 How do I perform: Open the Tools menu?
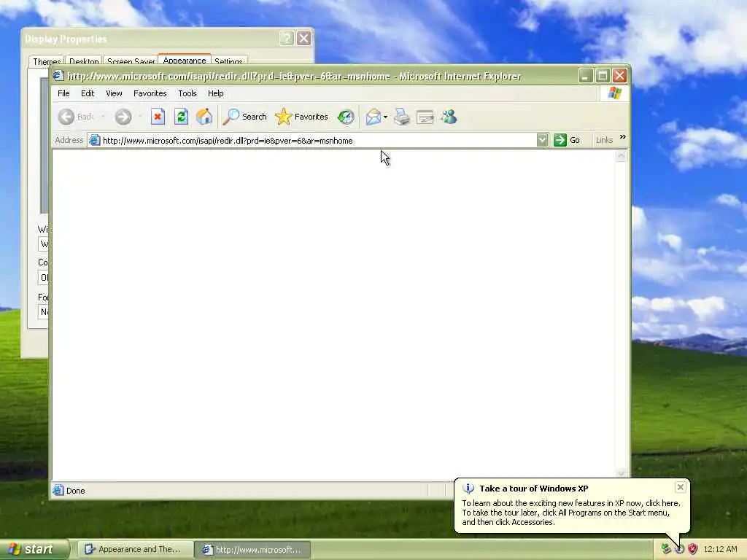[187, 93]
